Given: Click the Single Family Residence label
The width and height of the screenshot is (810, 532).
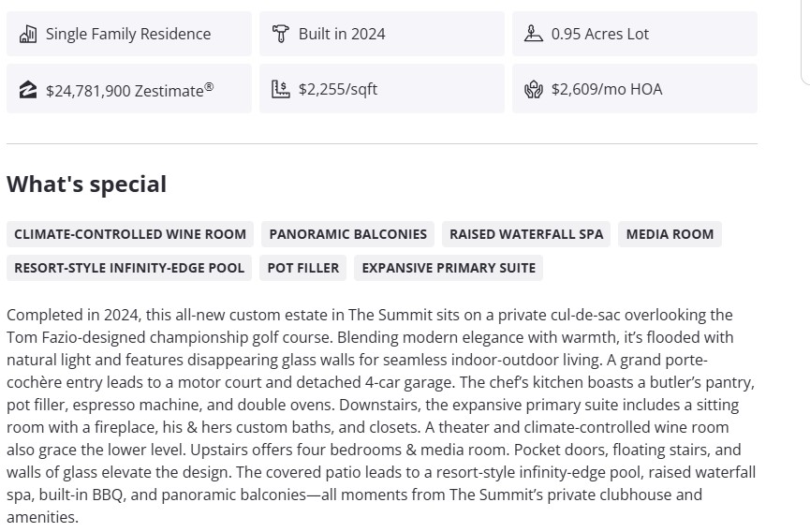Looking at the screenshot, I should point(128,35).
